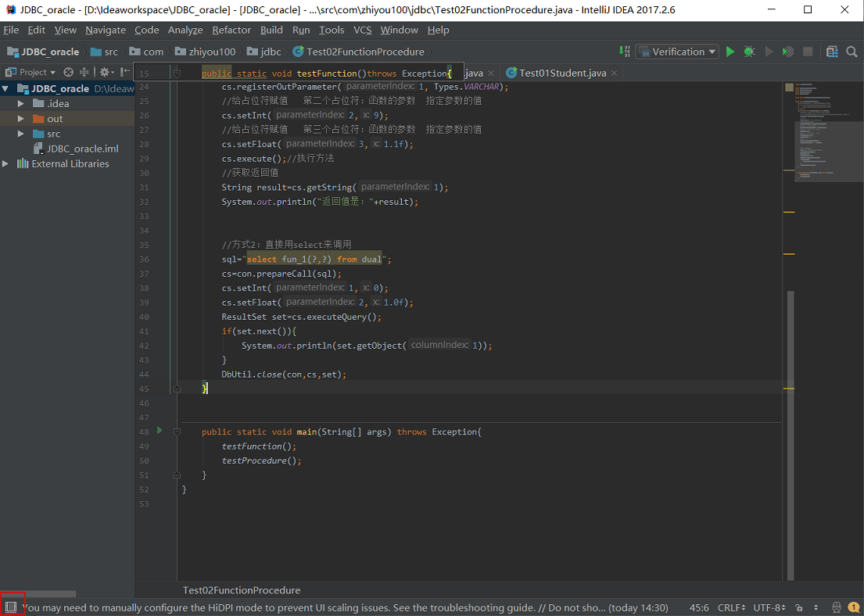Open the File menu
The width and height of the screenshot is (864, 616).
coord(10,30)
